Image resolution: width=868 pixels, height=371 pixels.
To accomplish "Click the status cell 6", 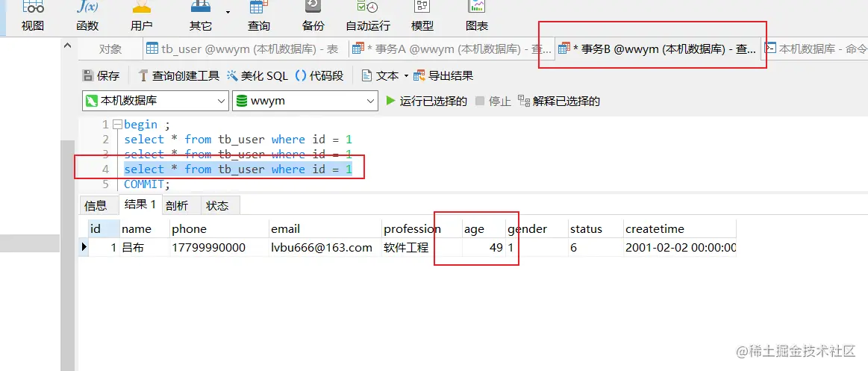I will click(x=595, y=248).
